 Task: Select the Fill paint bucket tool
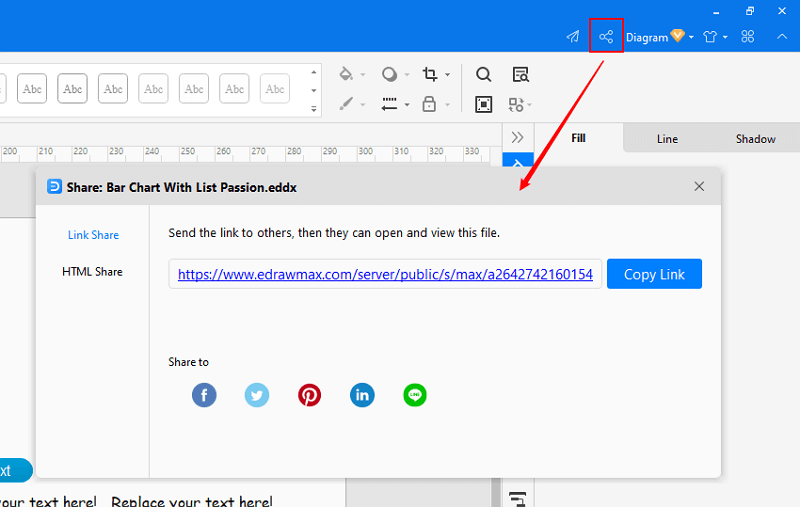[x=346, y=74]
